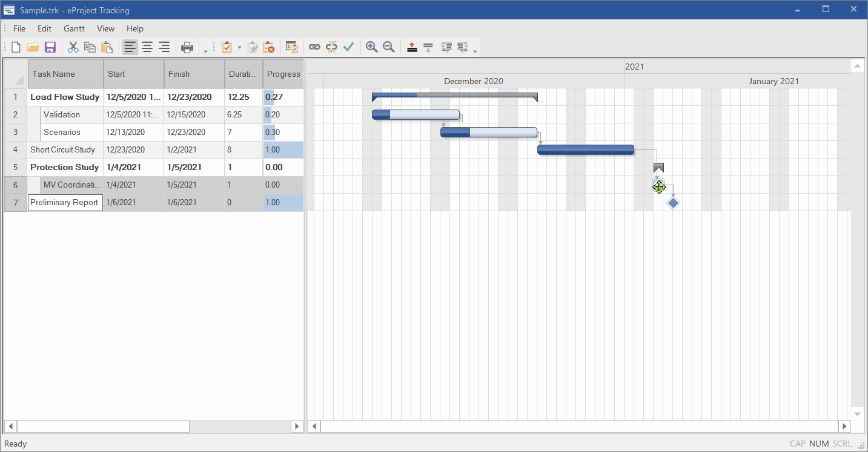
Task: Expand the toolbar overflow chevron near Print
Action: click(x=206, y=50)
